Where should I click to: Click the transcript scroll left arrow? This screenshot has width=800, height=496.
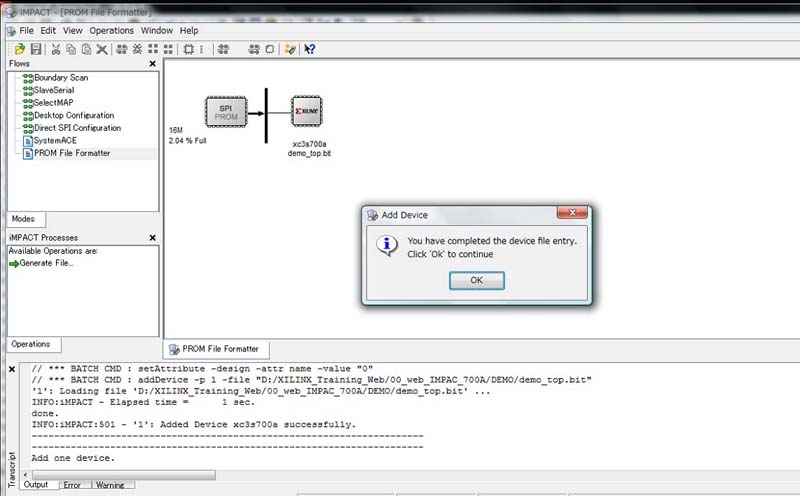pyautogui.click(x=26, y=475)
